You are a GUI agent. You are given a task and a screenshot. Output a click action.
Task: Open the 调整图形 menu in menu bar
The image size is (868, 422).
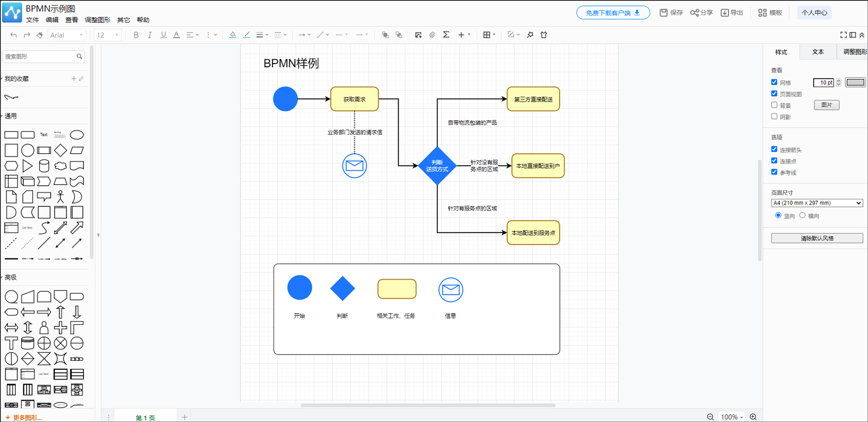pos(97,20)
